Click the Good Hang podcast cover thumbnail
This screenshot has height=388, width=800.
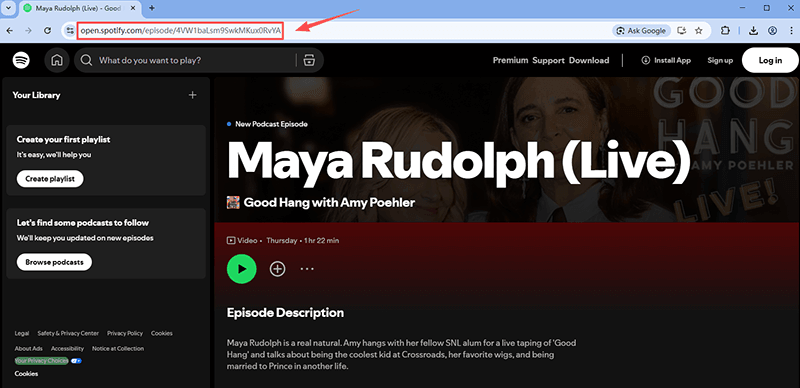233,203
